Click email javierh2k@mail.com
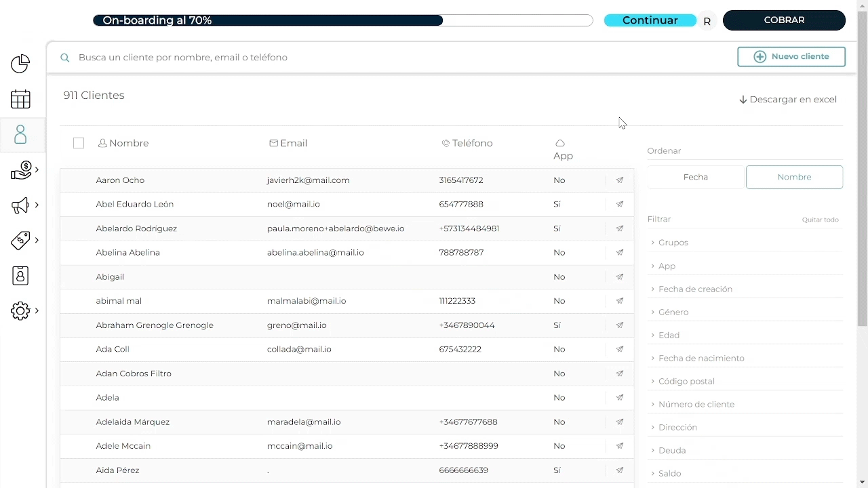This screenshot has width=868, height=488. [x=309, y=180]
